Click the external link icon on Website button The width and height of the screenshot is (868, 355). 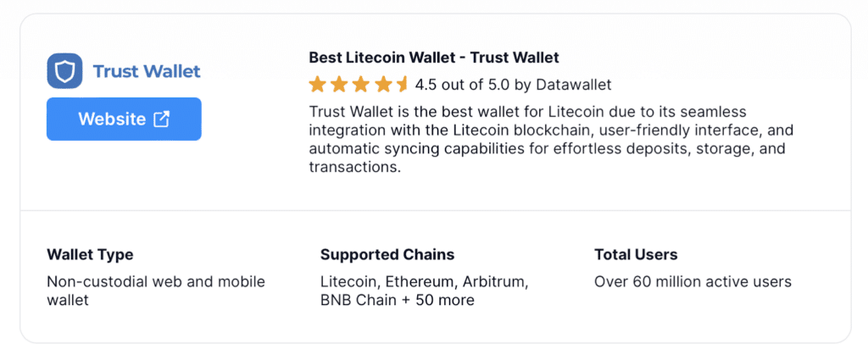click(x=161, y=119)
